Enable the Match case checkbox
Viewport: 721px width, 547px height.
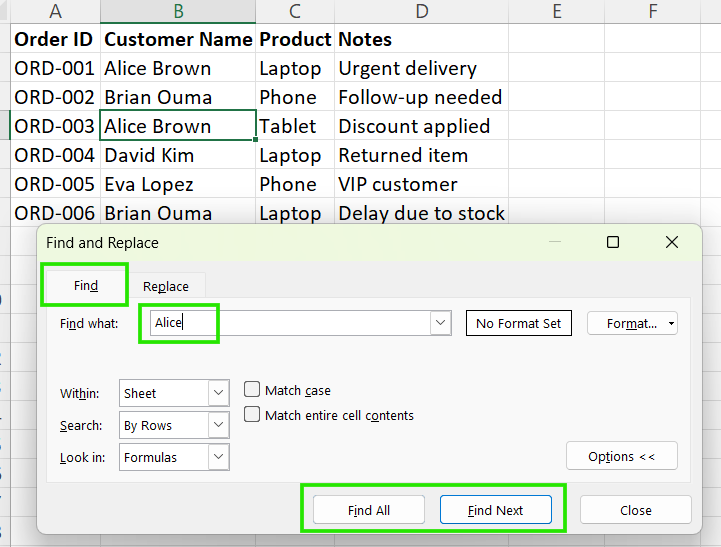[252, 389]
